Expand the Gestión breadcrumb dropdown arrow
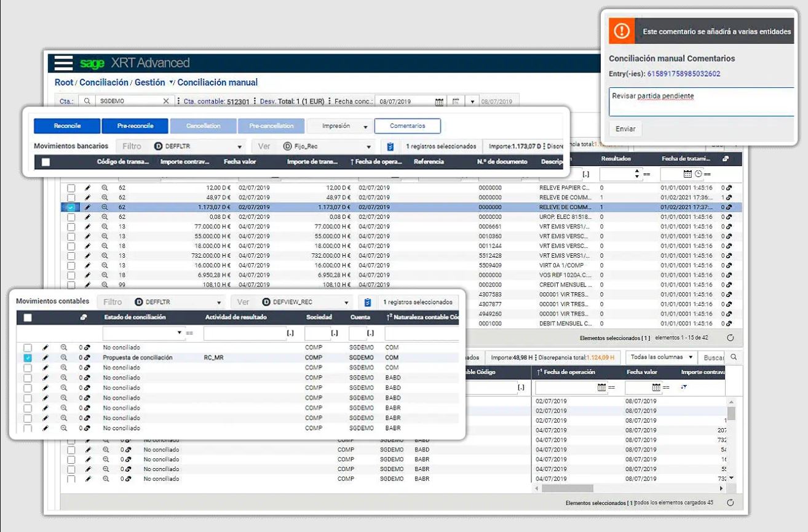The image size is (808, 532). pos(172,82)
